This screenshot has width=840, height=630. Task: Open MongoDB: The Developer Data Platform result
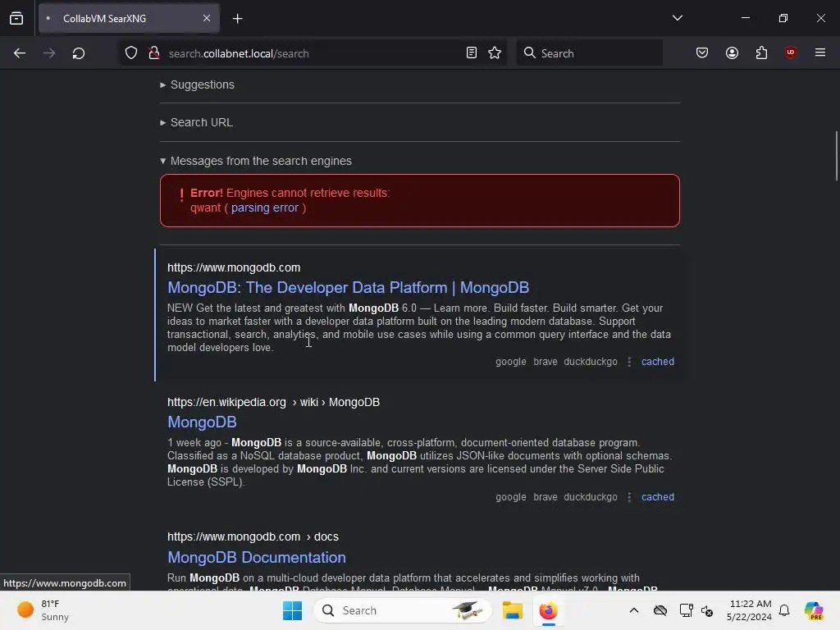pyautogui.click(x=348, y=288)
